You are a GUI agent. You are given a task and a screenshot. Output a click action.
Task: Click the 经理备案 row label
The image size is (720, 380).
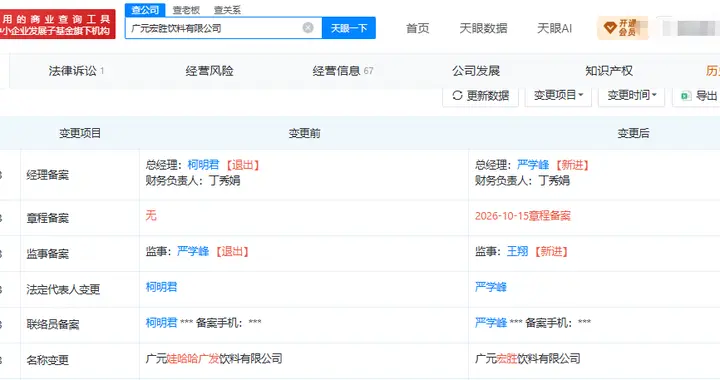[x=48, y=175]
